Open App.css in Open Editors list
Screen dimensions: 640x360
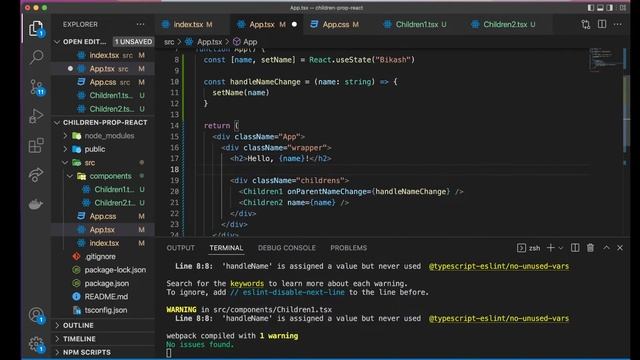click(104, 82)
